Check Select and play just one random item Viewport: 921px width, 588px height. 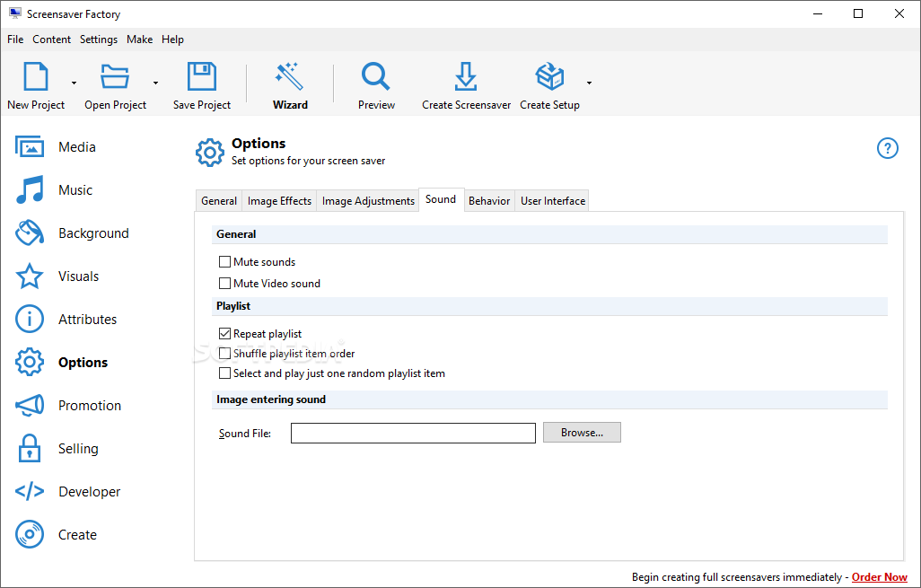point(224,373)
